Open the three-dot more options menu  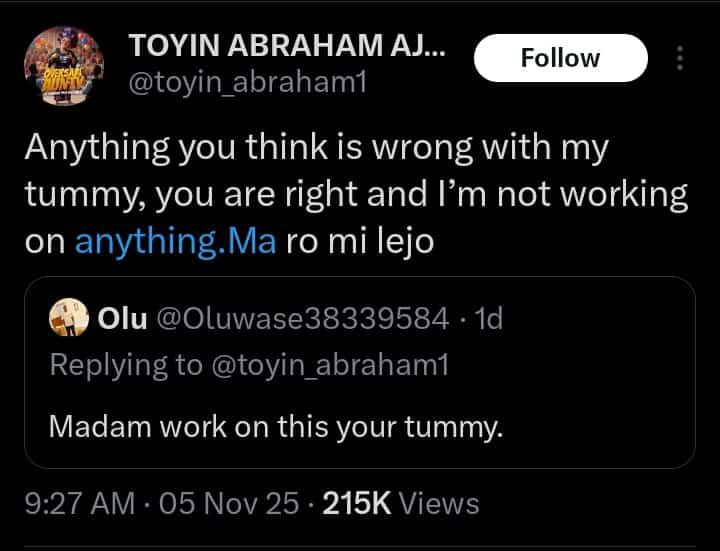pos(680,59)
